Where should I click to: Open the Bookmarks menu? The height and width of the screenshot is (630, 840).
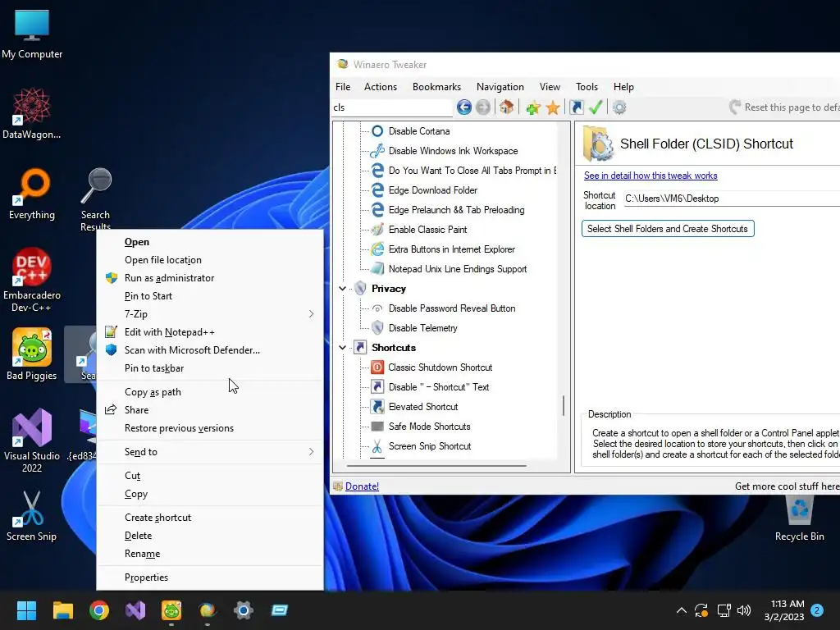point(436,87)
